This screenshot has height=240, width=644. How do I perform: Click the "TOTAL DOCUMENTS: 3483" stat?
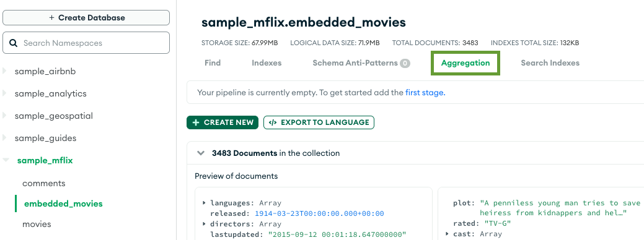point(435,43)
